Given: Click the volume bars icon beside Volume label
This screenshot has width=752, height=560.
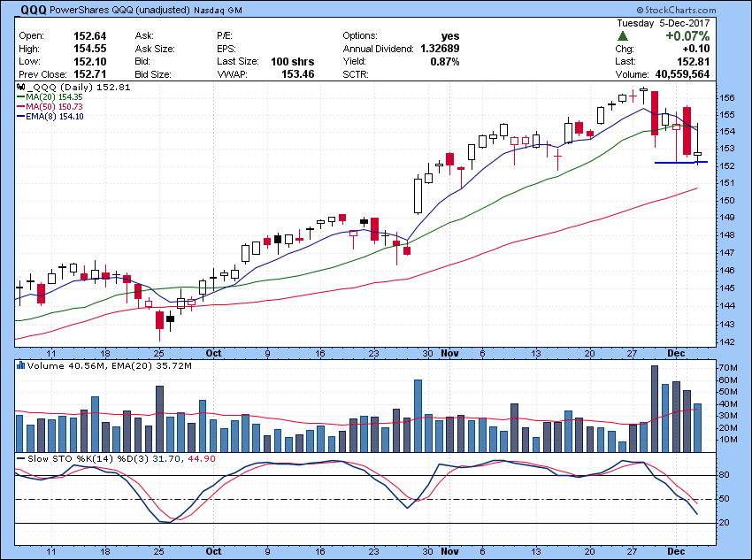Looking at the screenshot, I should tap(21, 366).
